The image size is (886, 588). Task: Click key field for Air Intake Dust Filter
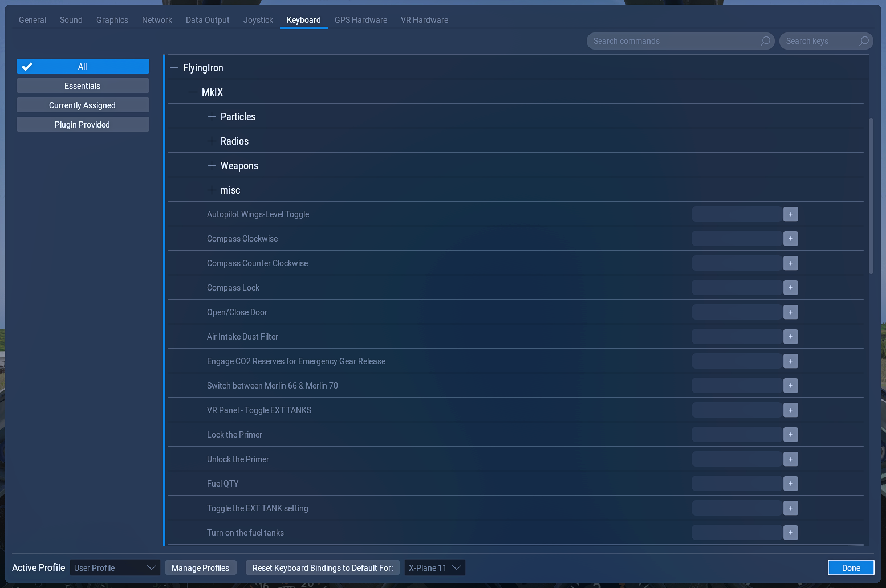tap(737, 337)
